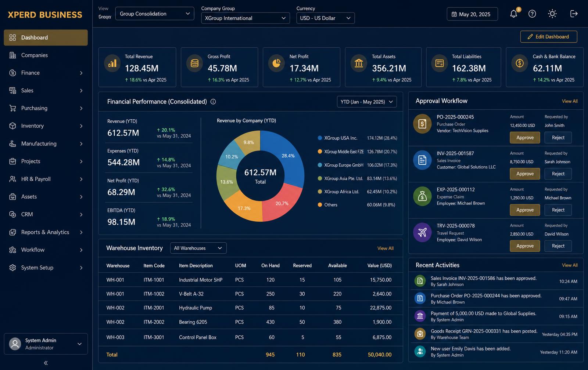Click the V-Belt A-32 description cell

click(x=191, y=294)
